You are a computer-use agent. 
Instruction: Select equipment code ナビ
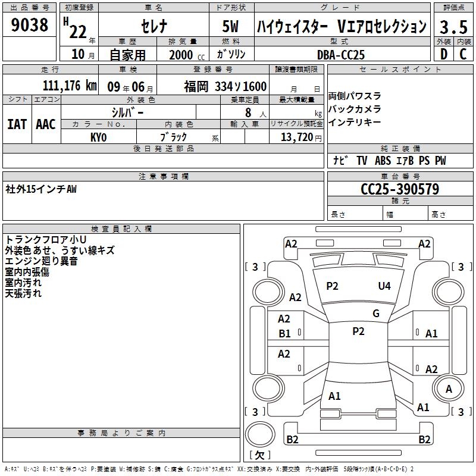340,160
